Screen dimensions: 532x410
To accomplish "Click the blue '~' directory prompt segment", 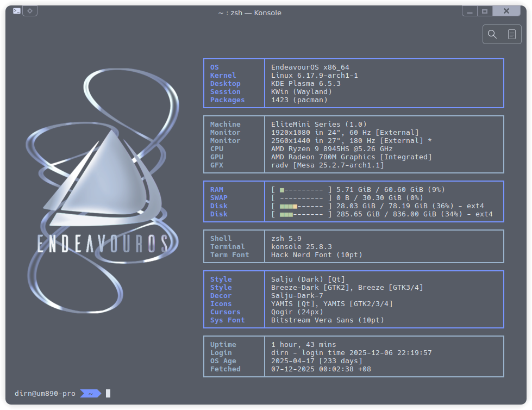I will point(91,393).
